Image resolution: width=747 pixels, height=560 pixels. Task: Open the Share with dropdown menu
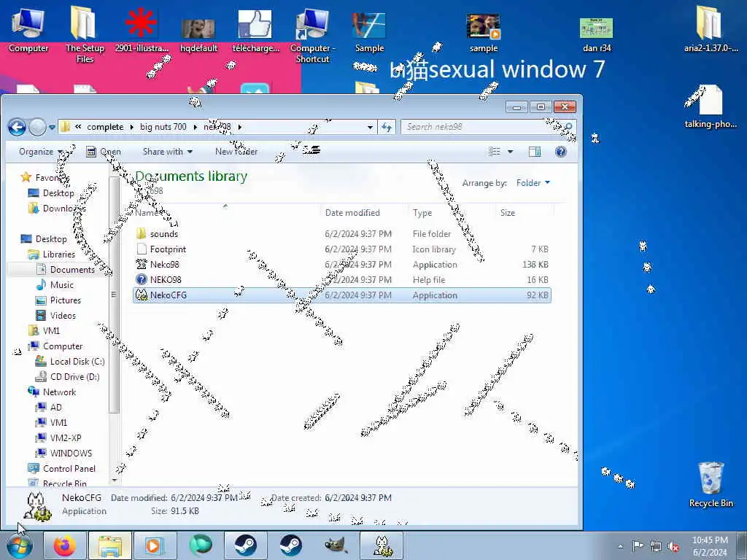(x=167, y=152)
